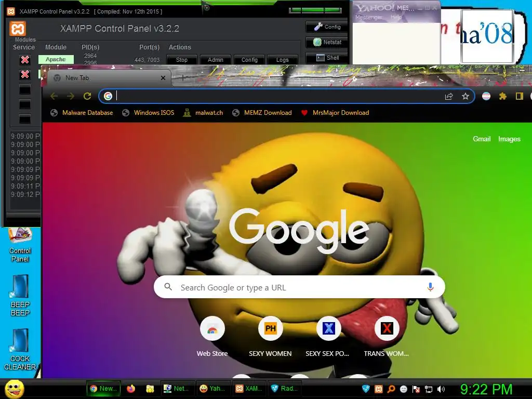Open the blue X shortcut tile
Image resolution: width=532 pixels, height=399 pixels.
coord(328,328)
